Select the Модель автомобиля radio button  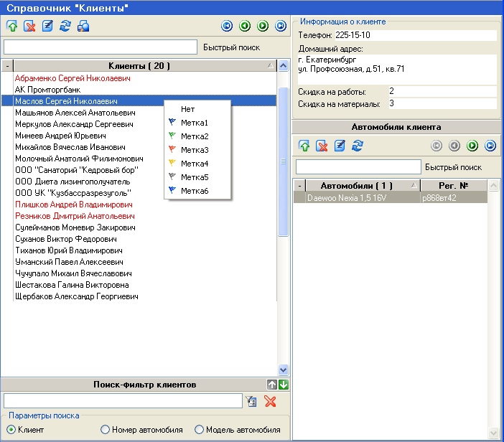pyautogui.click(x=199, y=430)
